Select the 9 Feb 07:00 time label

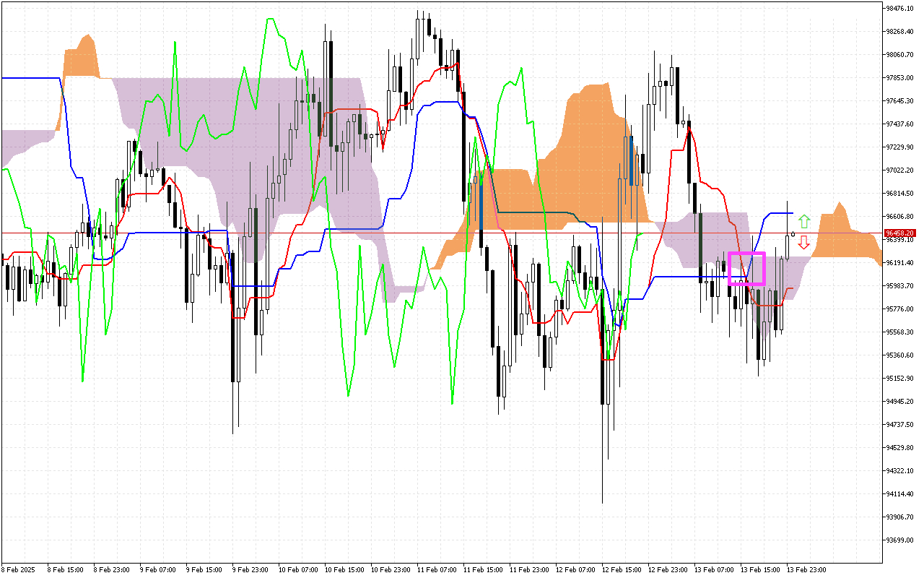(x=157, y=570)
